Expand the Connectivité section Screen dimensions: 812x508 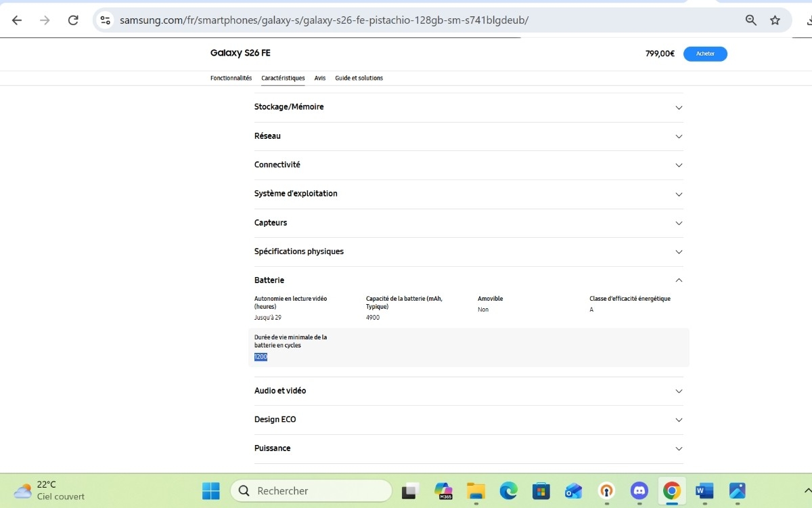pos(469,165)
